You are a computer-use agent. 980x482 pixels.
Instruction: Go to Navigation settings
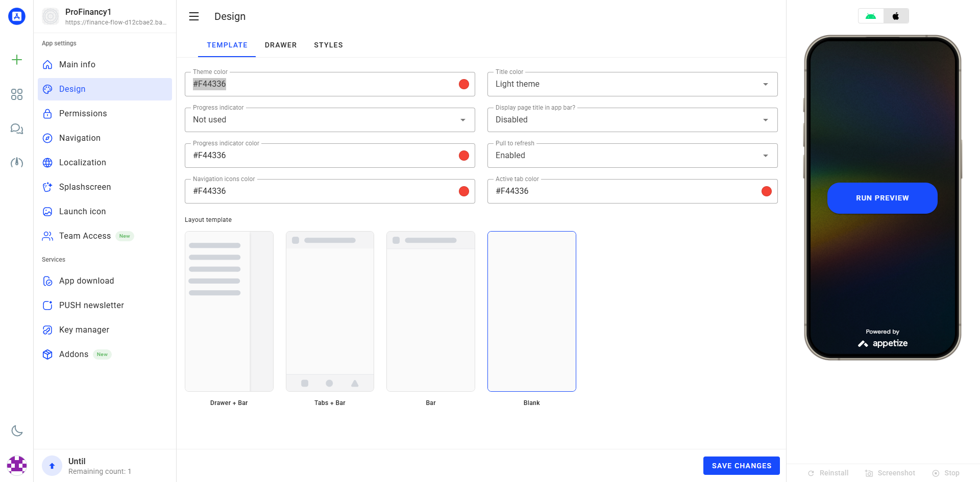click(x=105, y=138)
